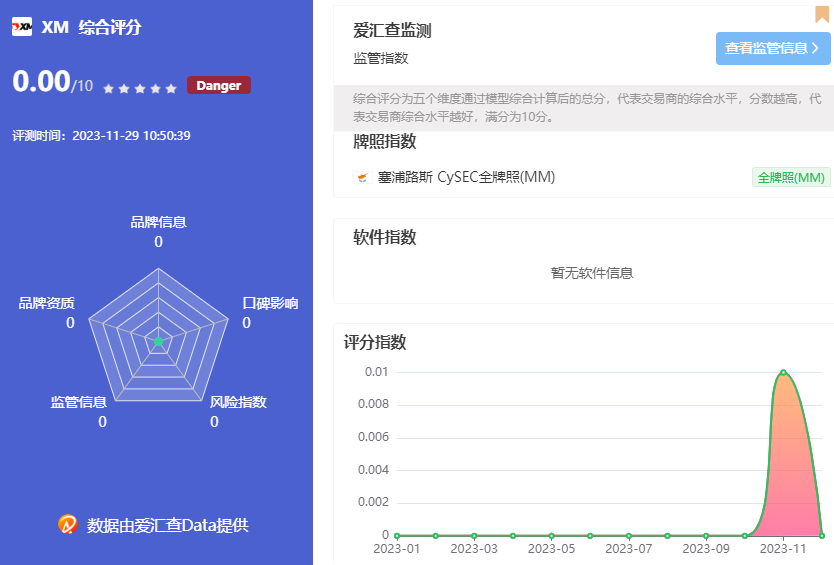Click the 监管信息 radar axis label
Screen dimensions: 834x565
point(79,402)
